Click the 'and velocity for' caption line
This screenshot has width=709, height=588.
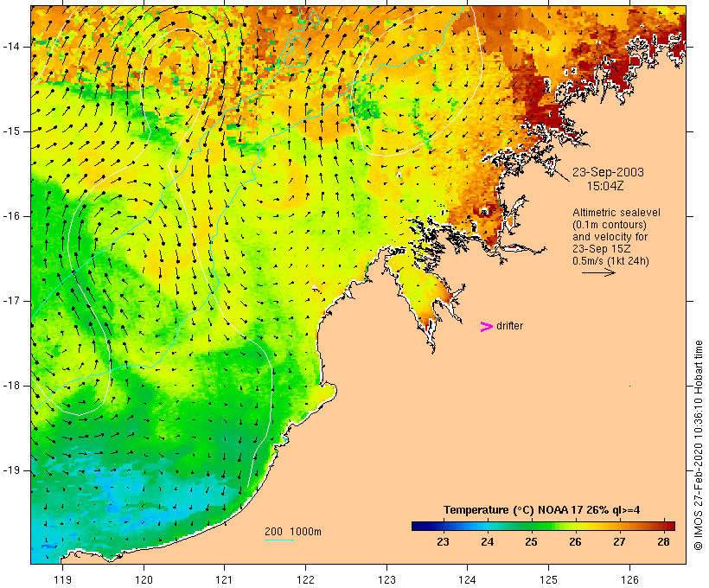pyautogui.click(x=610, y=237)
